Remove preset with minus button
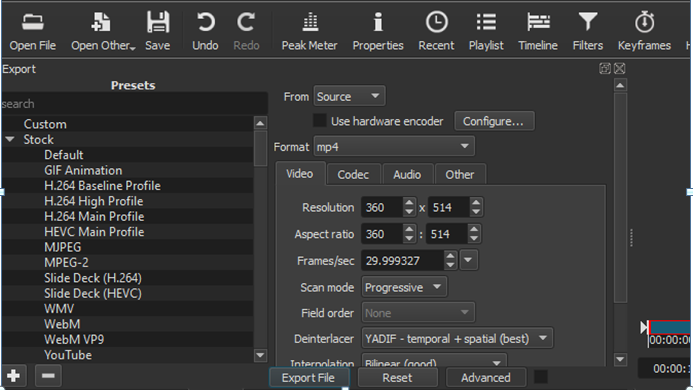Screen dimensions: 693x390 click(x=48, y=376)
